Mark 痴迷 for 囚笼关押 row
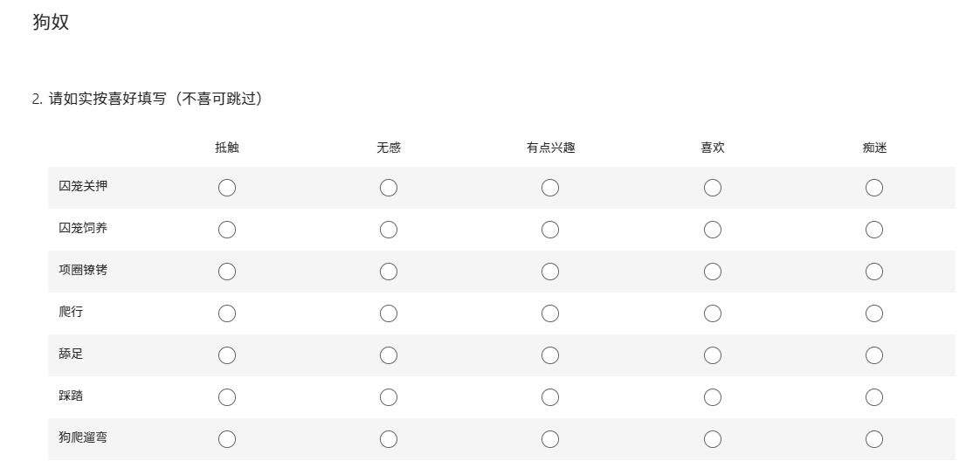Screen dimensions: 980x468 874,188
